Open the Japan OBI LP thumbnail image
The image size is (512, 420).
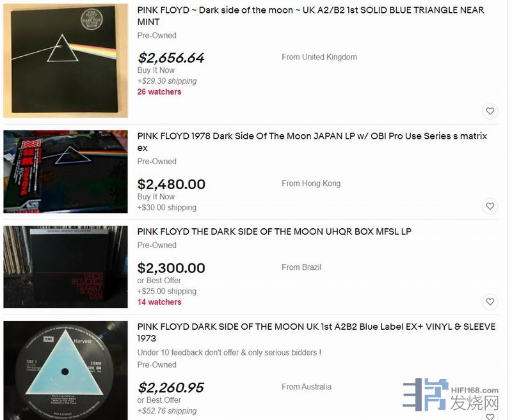click(x=65, y=171)
